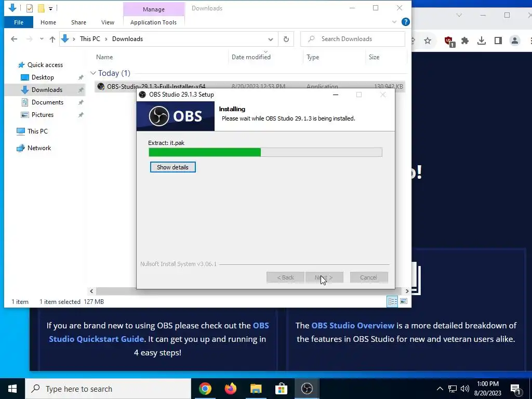
Task: Open Microsoft Store from the taskbar
Action: tap(281, 389)
